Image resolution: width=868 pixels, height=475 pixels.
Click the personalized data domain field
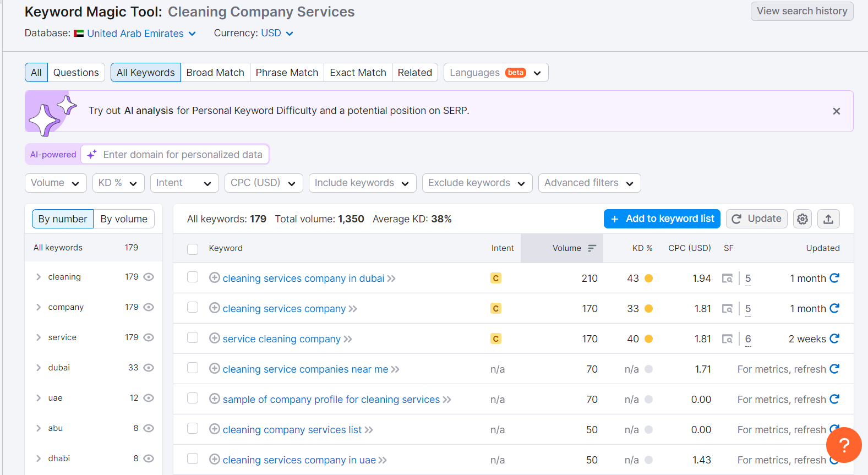click(175, 155)
